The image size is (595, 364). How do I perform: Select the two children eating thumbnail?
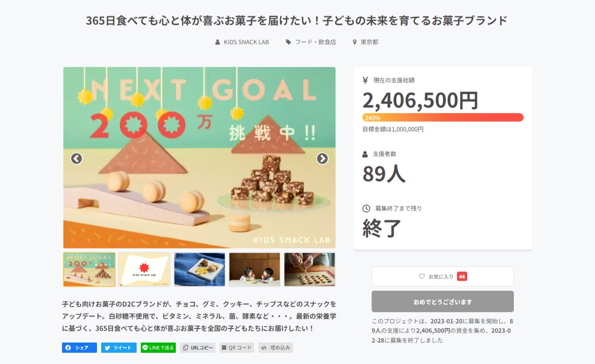coord(255,269)
